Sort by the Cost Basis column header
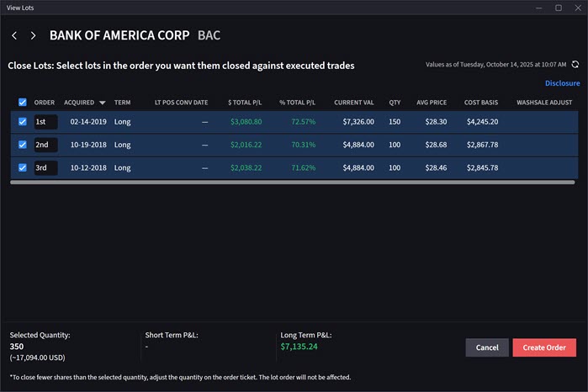This screenshot has width=588, height=392. click(480, 103)
